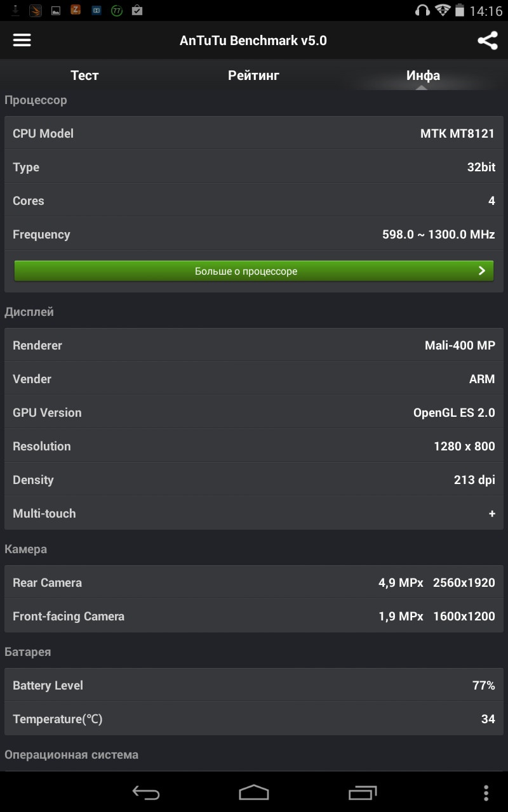Tap the battery status bar icon

click(460, 10)
